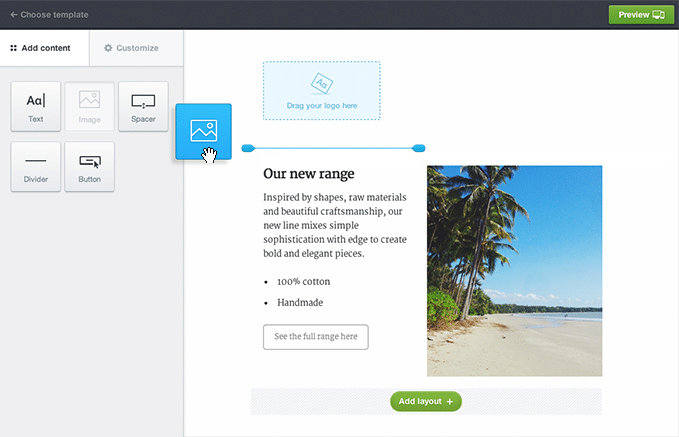
Task: Select the Spacer content block
Action: [143, 107]
